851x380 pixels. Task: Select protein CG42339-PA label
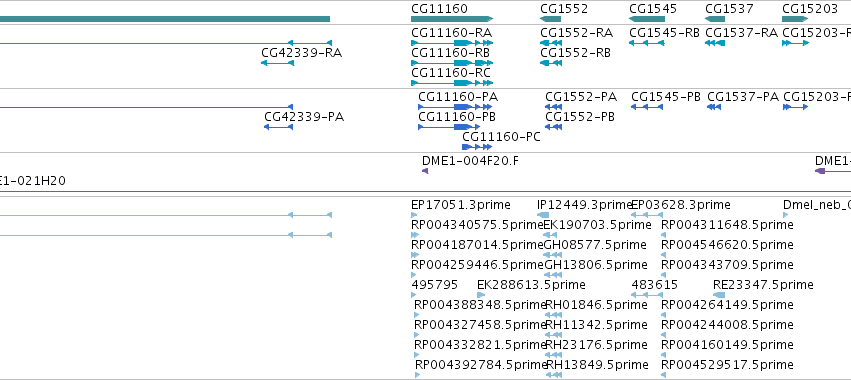[x=304, y=117]
